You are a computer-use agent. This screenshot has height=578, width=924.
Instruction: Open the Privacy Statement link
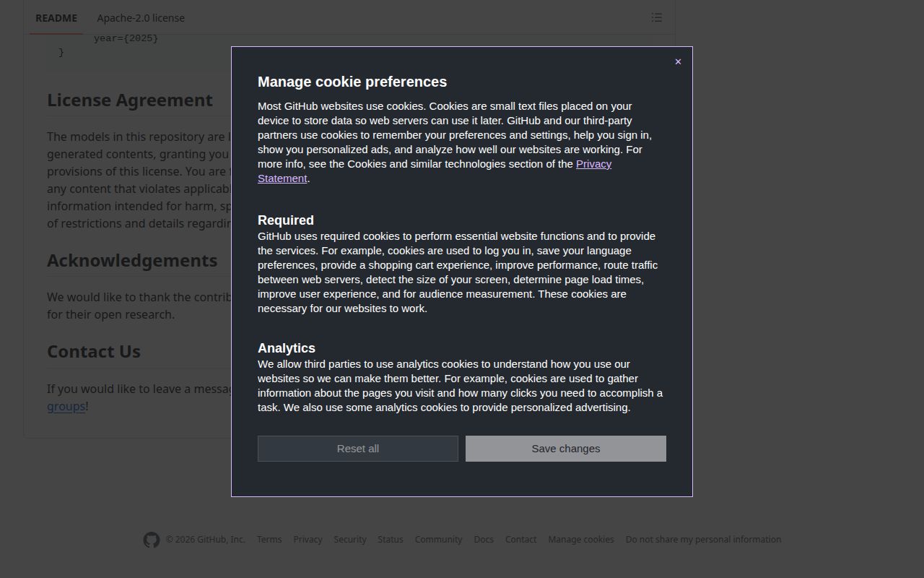[435, 171]
